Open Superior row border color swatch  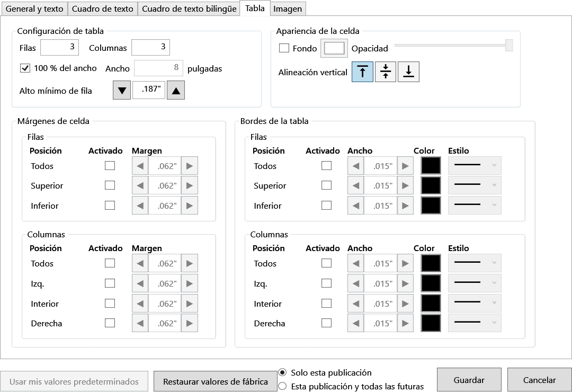431,185
